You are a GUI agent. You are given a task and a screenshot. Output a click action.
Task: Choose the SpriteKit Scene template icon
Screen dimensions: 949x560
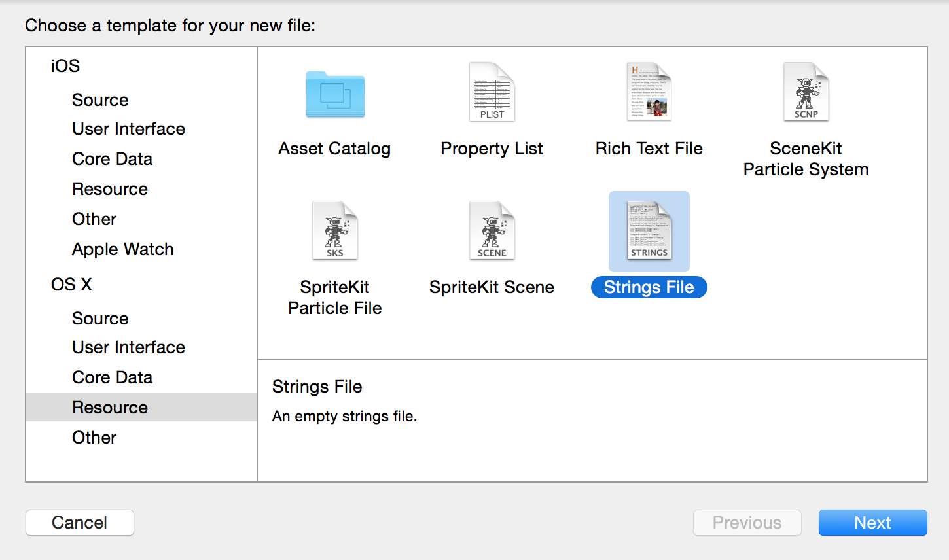click(x=492, y=230)
